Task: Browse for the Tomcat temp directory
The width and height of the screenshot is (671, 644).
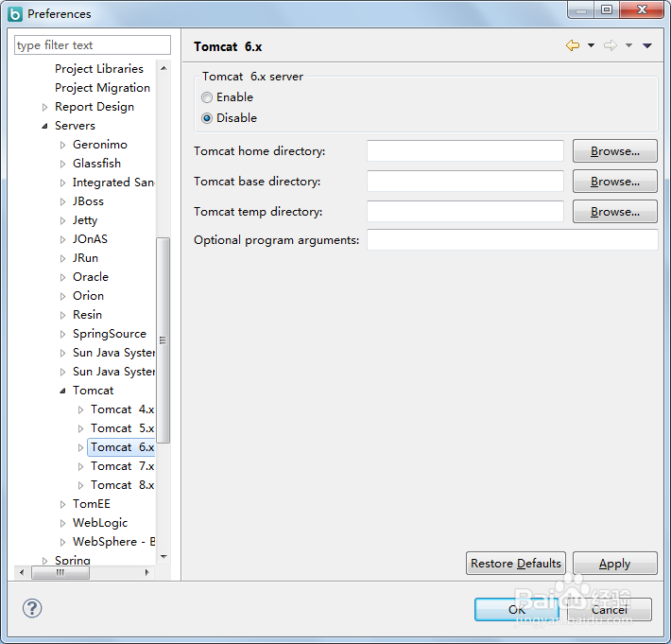Action: (615, 212)
